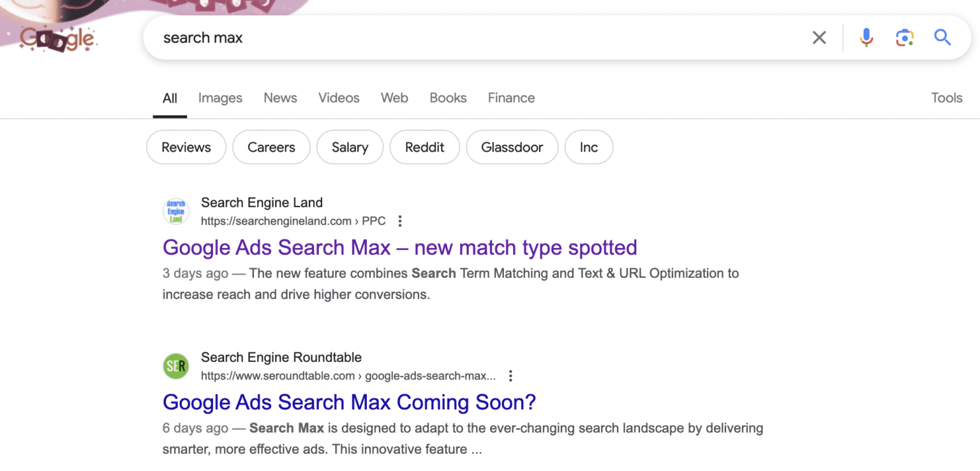Open the Google Ads Search Max Coming Soon link
Screen dimensions: 980x471
point(349,402)
